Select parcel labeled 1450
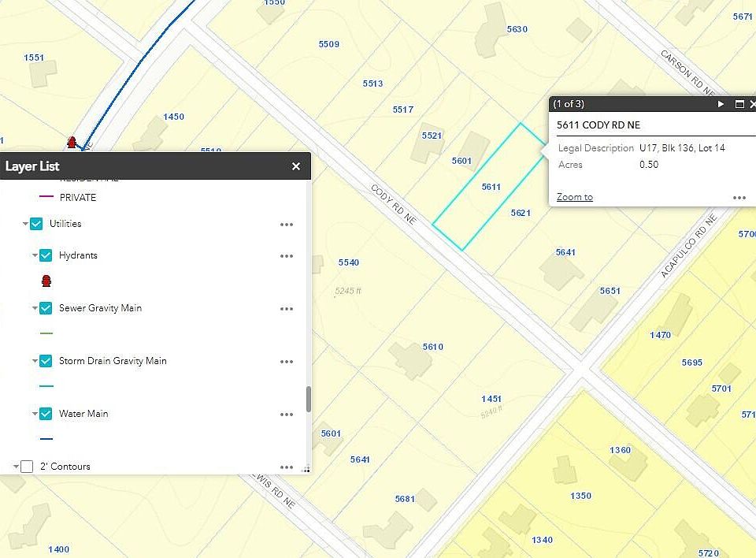 click(173, 117)
